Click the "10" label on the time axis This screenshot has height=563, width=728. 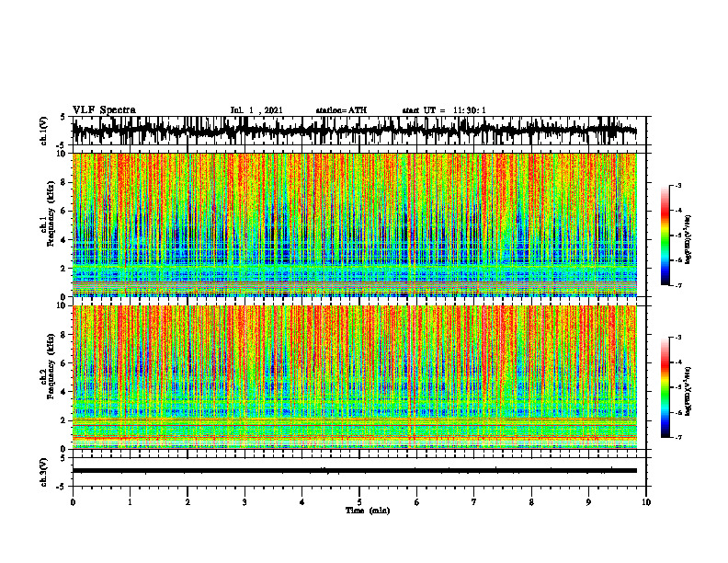(646, 502)
